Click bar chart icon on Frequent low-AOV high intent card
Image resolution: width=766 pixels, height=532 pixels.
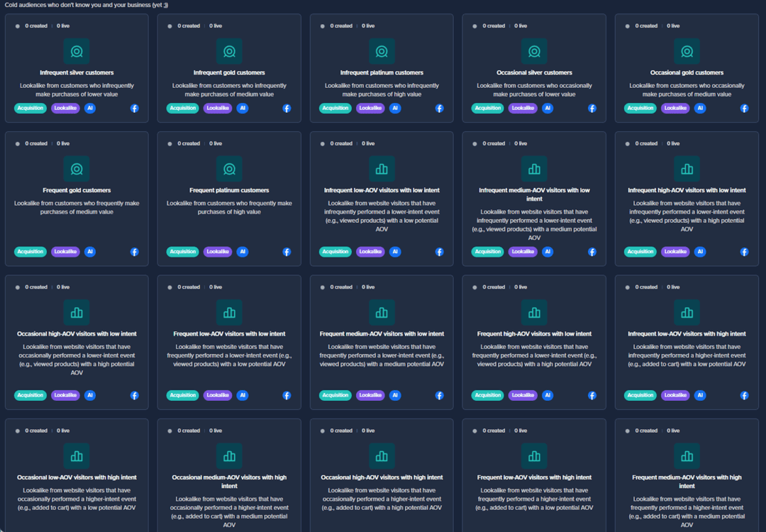coord(535,456)
